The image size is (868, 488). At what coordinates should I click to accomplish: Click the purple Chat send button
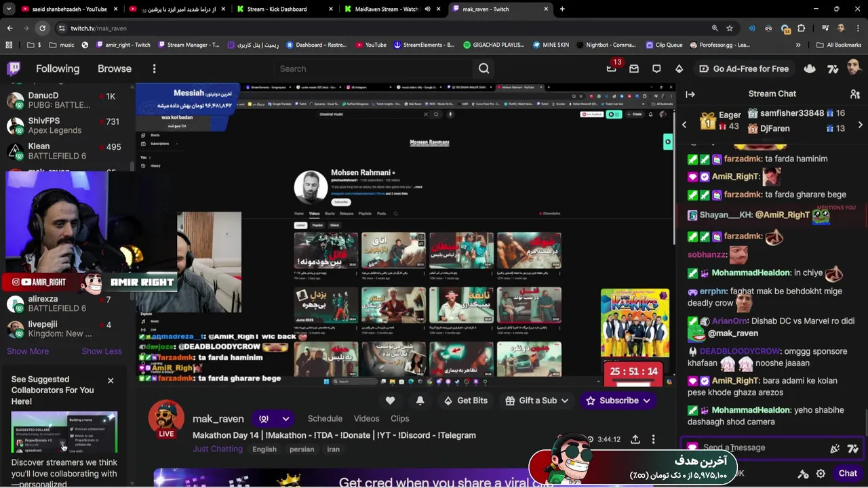click(x=848, y=474)
